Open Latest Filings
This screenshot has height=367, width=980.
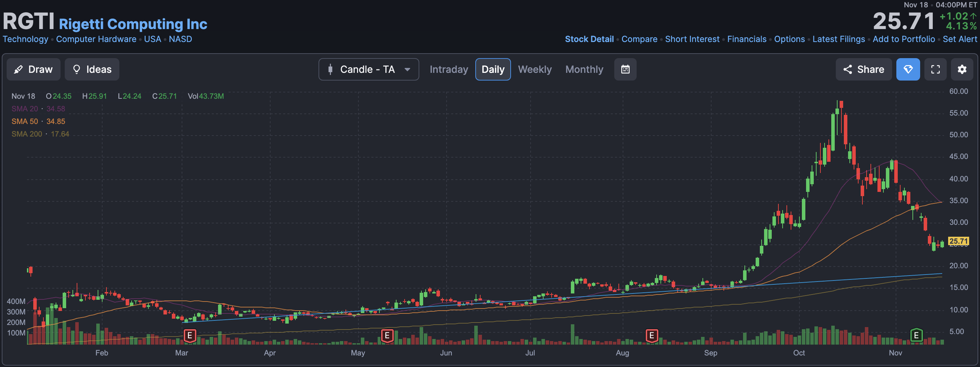tap(839, 39)
